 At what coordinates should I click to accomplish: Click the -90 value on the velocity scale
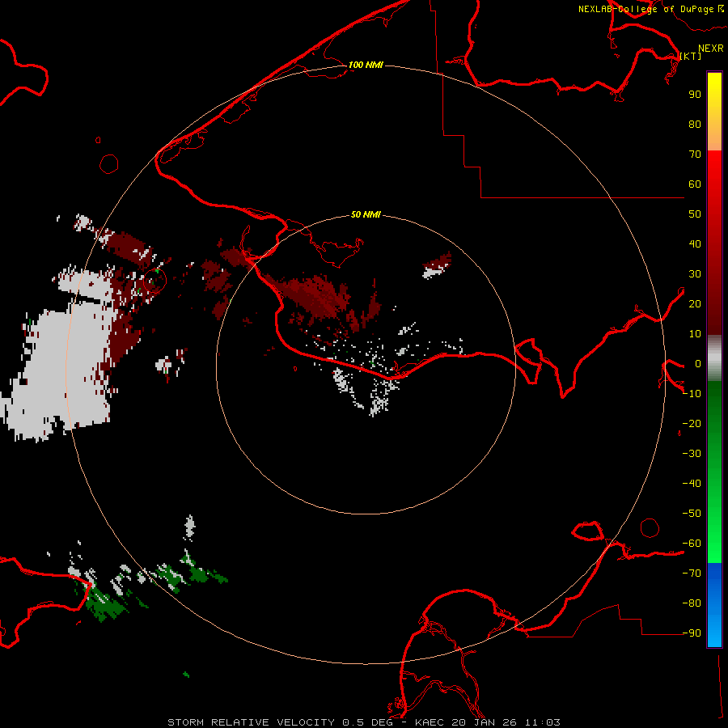pos(692,633)
